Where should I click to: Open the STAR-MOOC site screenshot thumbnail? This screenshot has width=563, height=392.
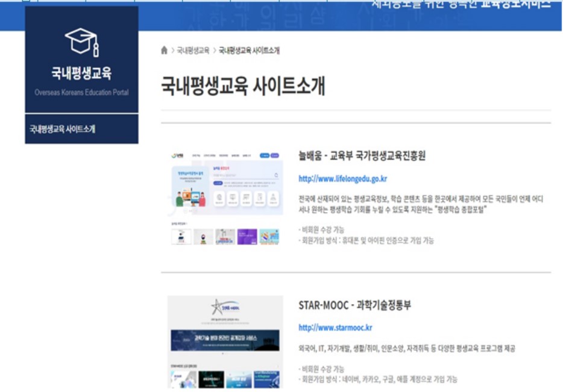click(x=225, y=342)
